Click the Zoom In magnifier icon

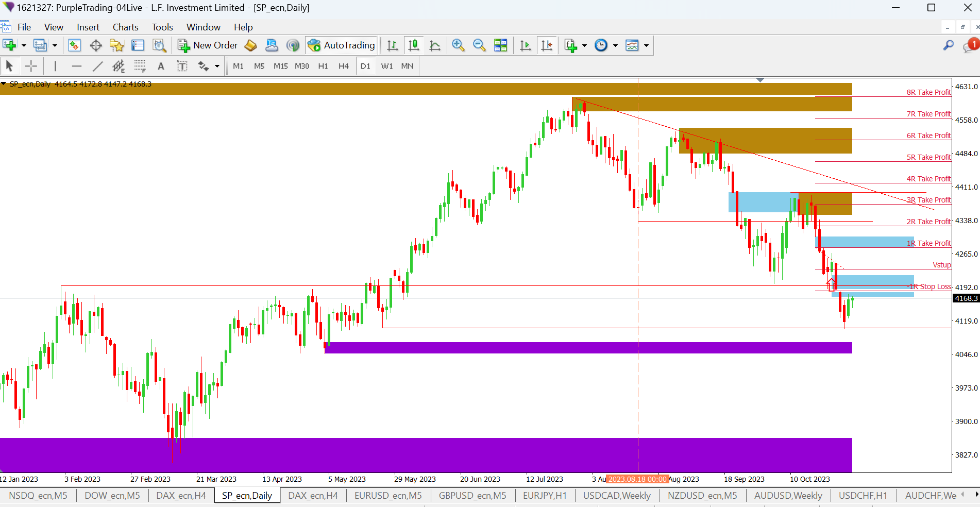pos(458,45)
